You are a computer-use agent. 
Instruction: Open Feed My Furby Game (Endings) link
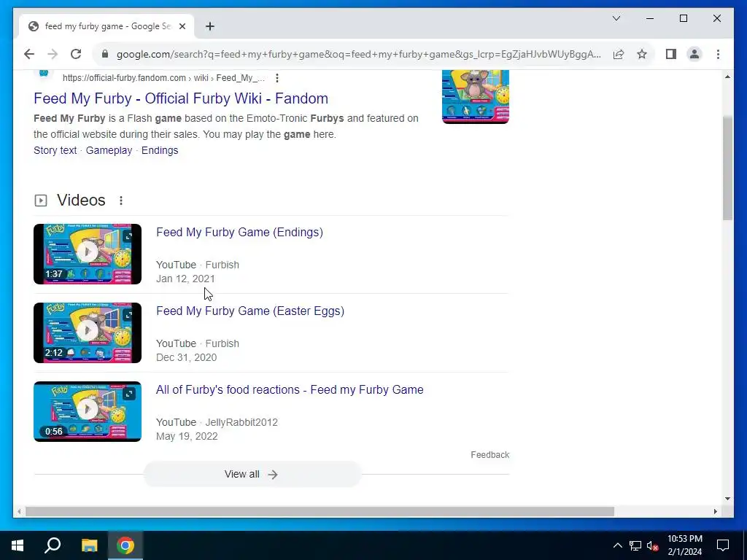(x=239, y=233)
